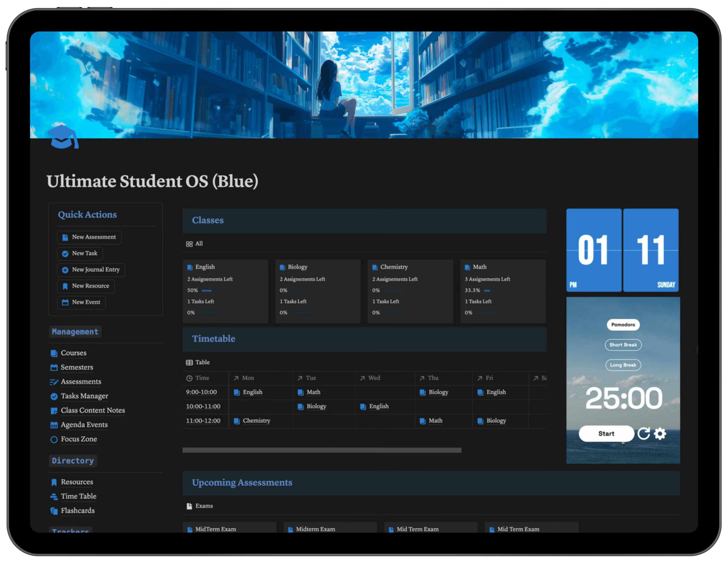Open Pomodoro settings gear icon
This screenshot has width=728, height=561.
pyautogui.click(x=660, y=433)
